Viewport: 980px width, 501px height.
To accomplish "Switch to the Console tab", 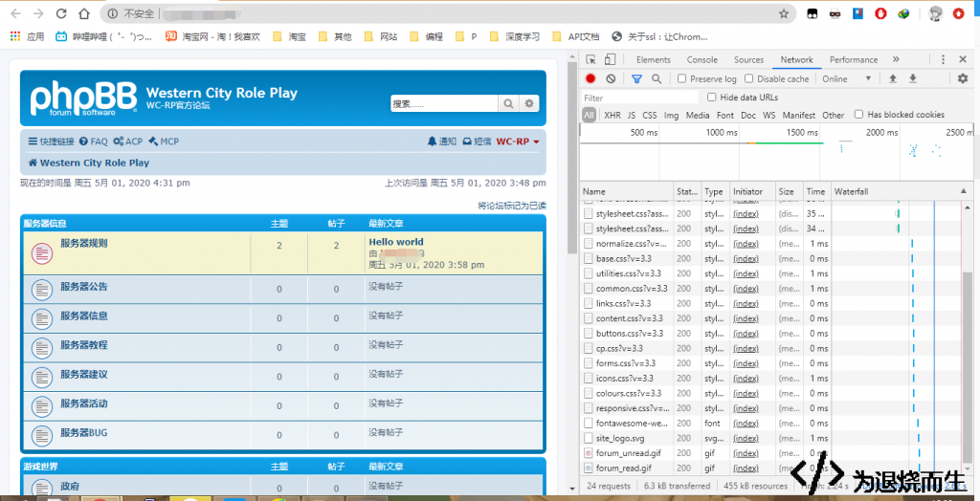I will [702, 60].
